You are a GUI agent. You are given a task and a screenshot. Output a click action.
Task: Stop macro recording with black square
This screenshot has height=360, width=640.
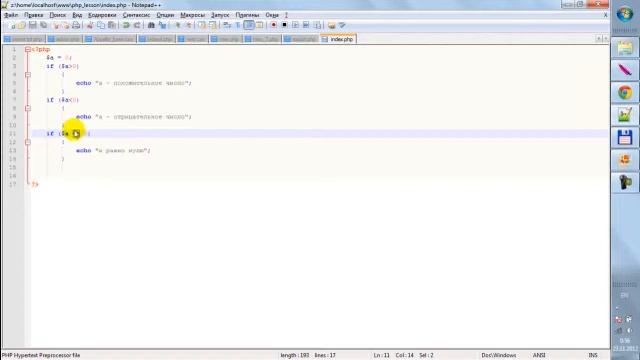pos(284,25)
